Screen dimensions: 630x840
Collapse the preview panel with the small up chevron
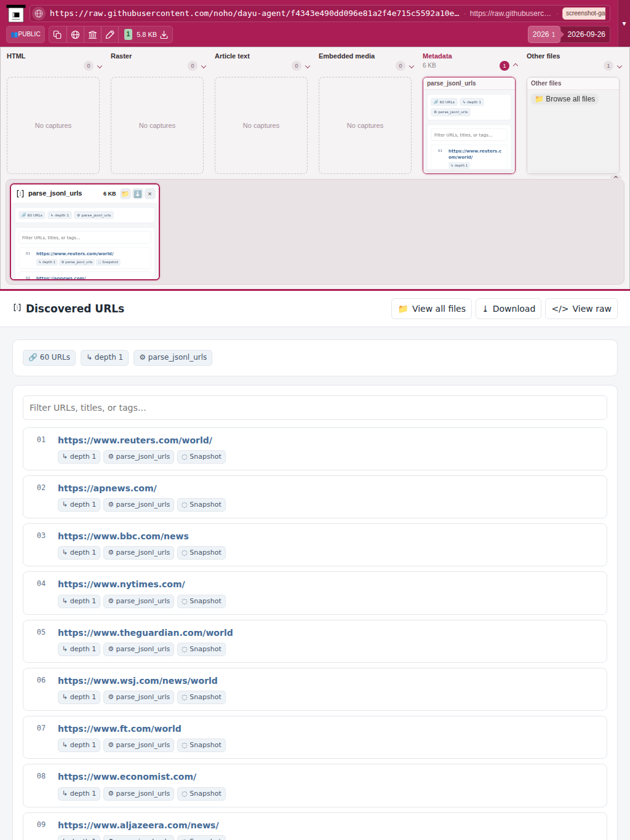pos(615,177)
